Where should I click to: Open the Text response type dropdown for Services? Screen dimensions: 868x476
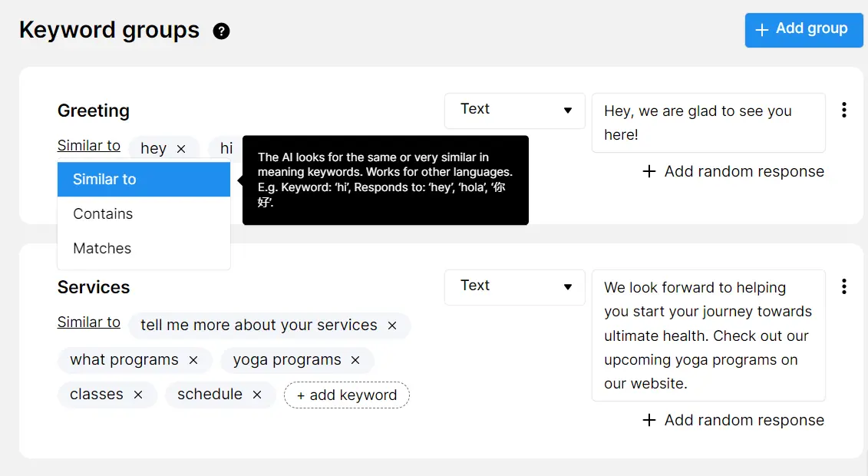point(514,286)
